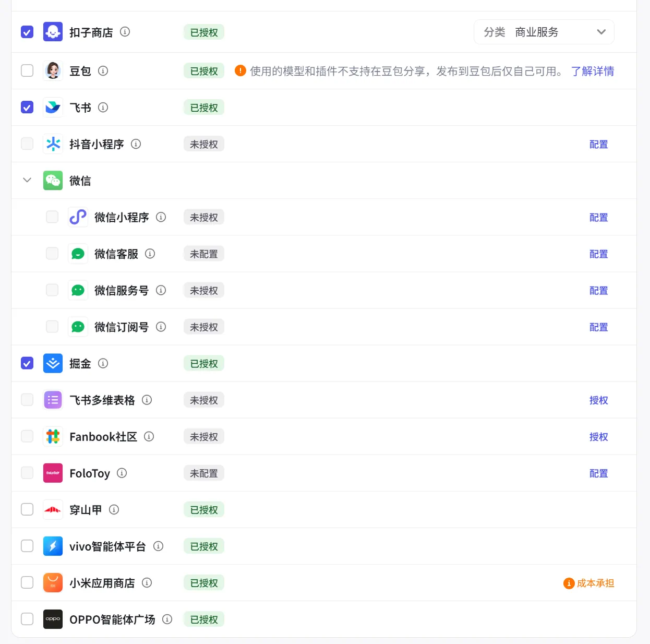Click the 微信订阅号 logo icon

point(78,326)
